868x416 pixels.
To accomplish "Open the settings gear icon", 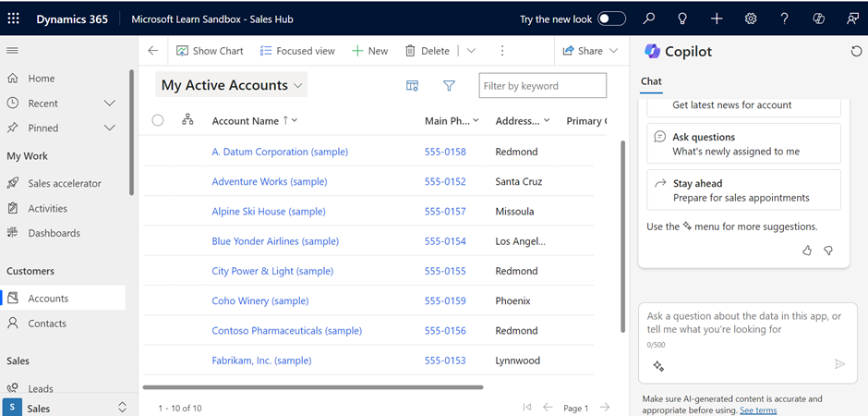I will (x=751, y=18).
